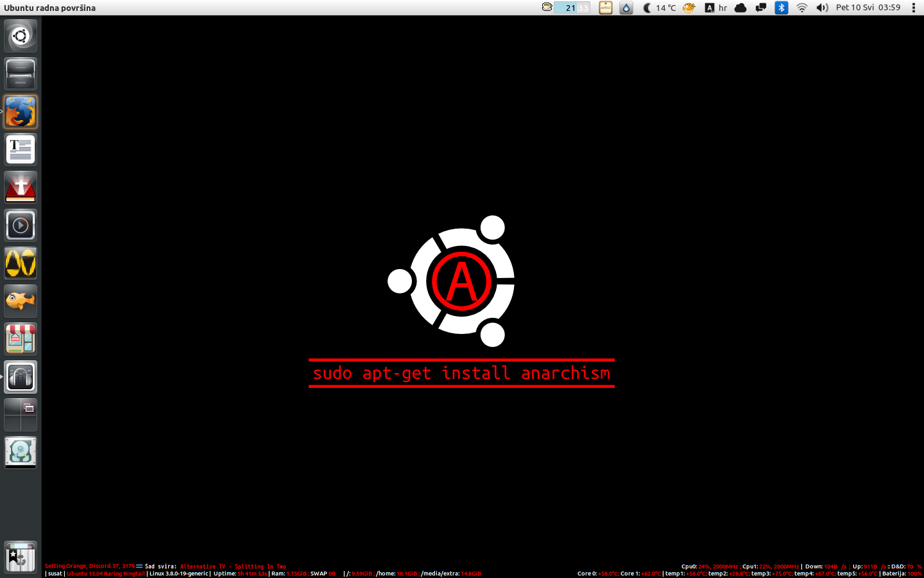Open the orange goldfish app icon
The width and height of the screenshot is (924, 578).
click(x=21, y=301)
